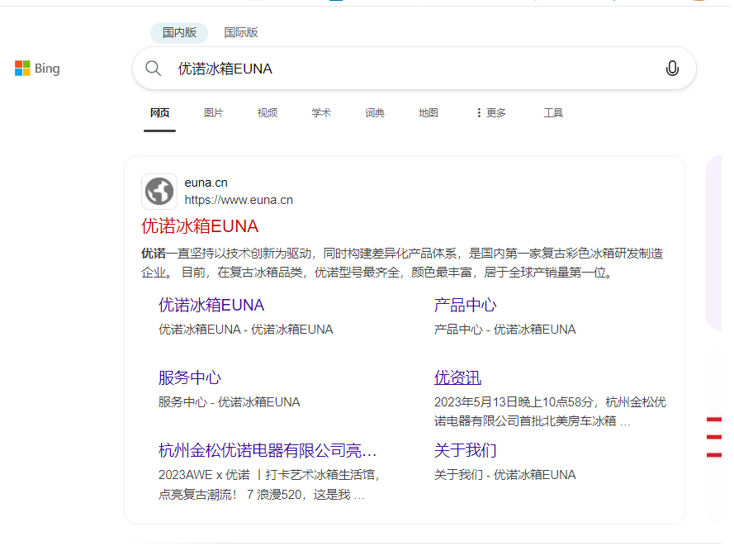
Task: Switch to 国际版 search mode
Action: [240, 33]
